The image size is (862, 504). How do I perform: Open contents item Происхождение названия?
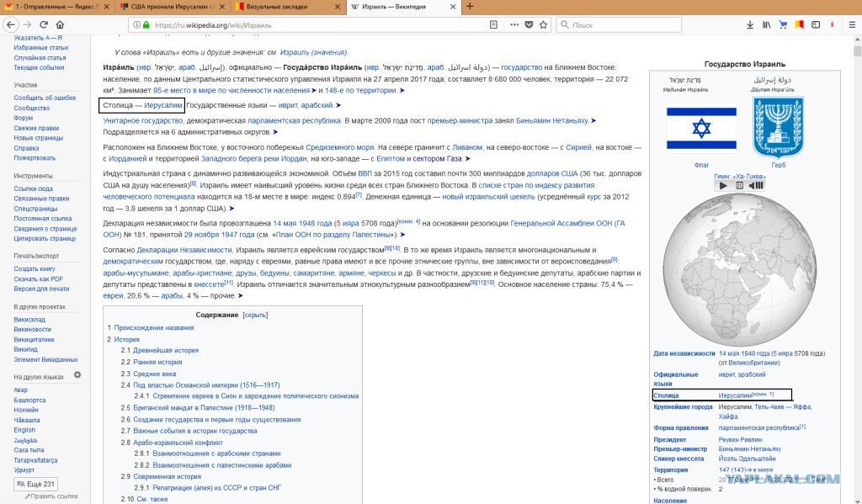[154, 327]
